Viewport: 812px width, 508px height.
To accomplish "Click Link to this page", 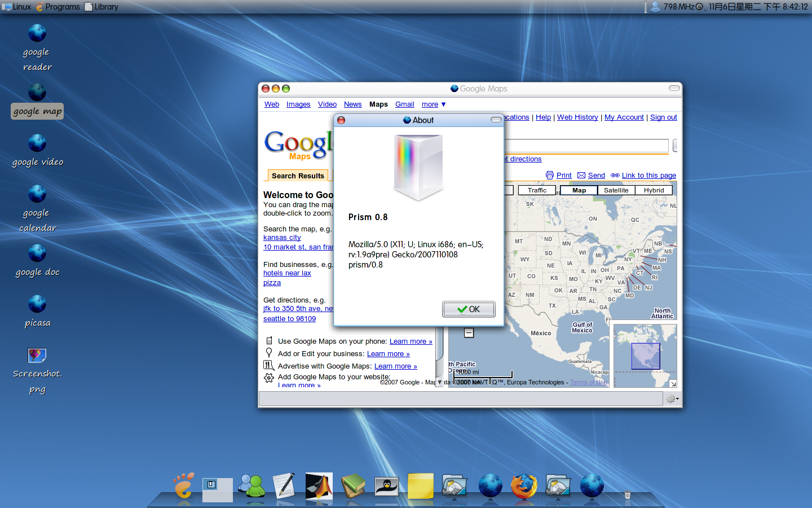I will pyautogui.click(x=649, y=176).
